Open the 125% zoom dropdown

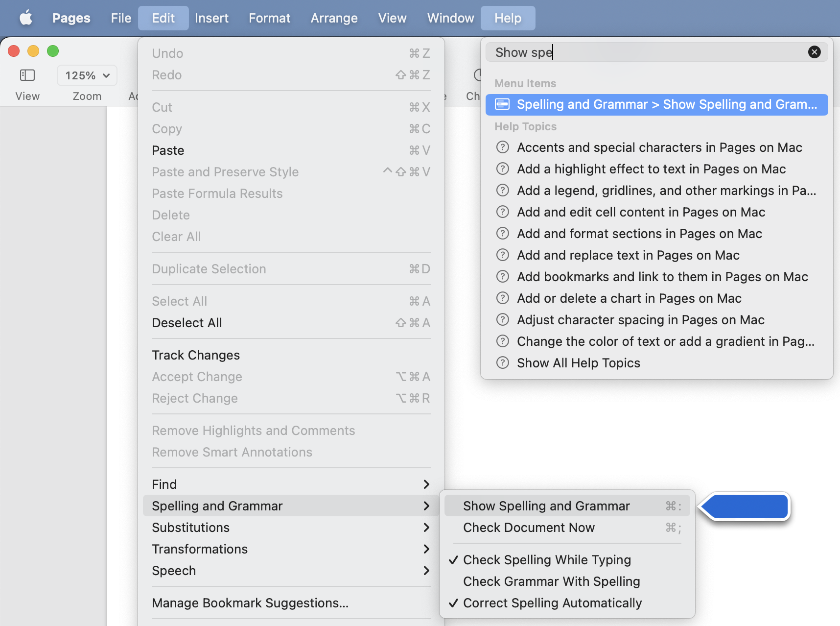pyautogui.click(x=87, y=75)
